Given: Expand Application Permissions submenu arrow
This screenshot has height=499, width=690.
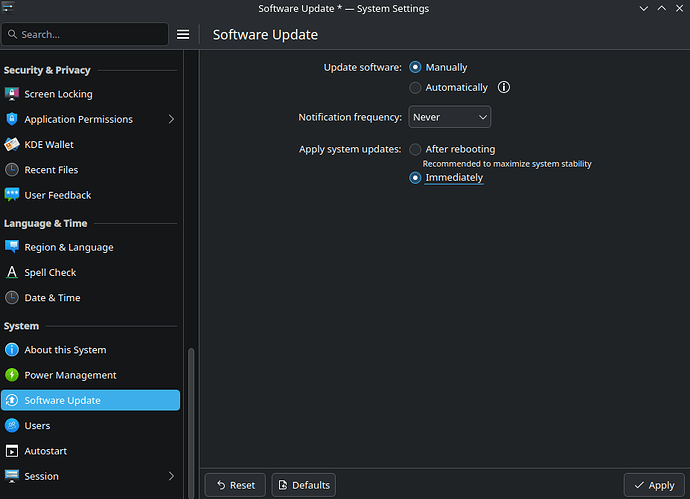Looking at the screenshot, I should click(171, 119).
